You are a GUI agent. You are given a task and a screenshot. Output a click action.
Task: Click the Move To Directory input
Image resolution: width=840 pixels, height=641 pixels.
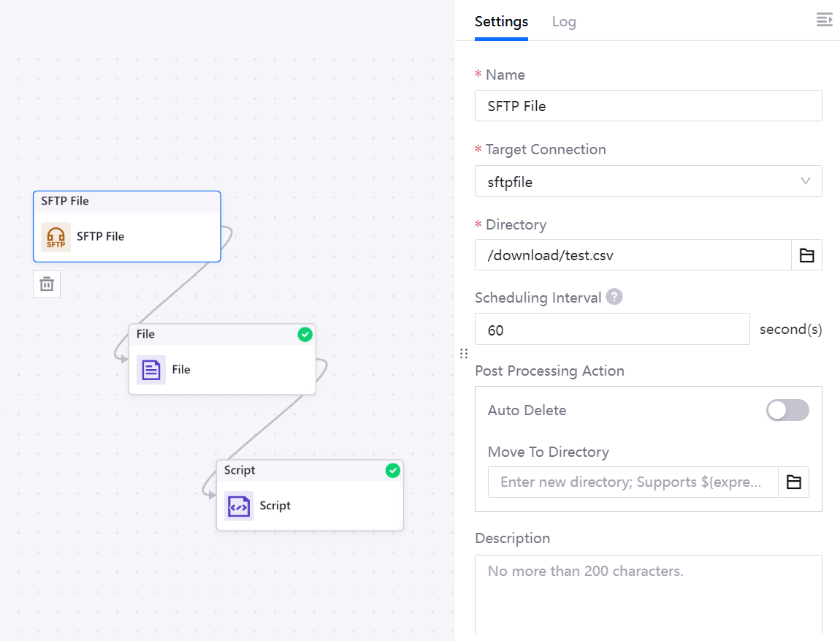point(633,482)
